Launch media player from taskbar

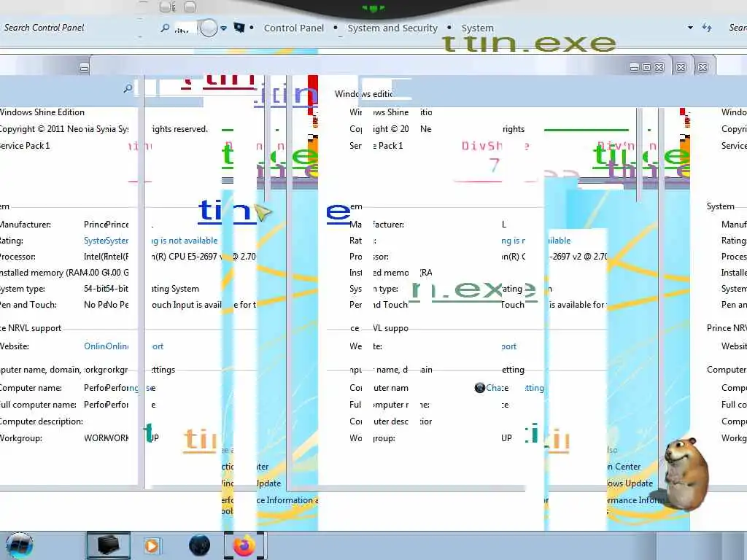pos(152,545)
